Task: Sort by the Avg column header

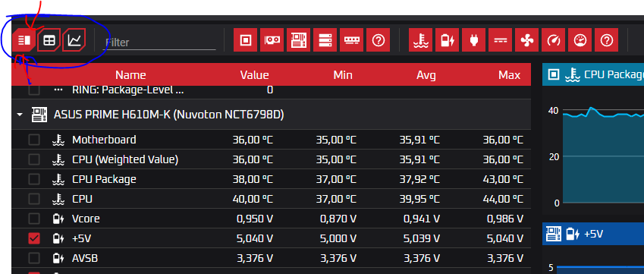Action: [x=426, y=75]
